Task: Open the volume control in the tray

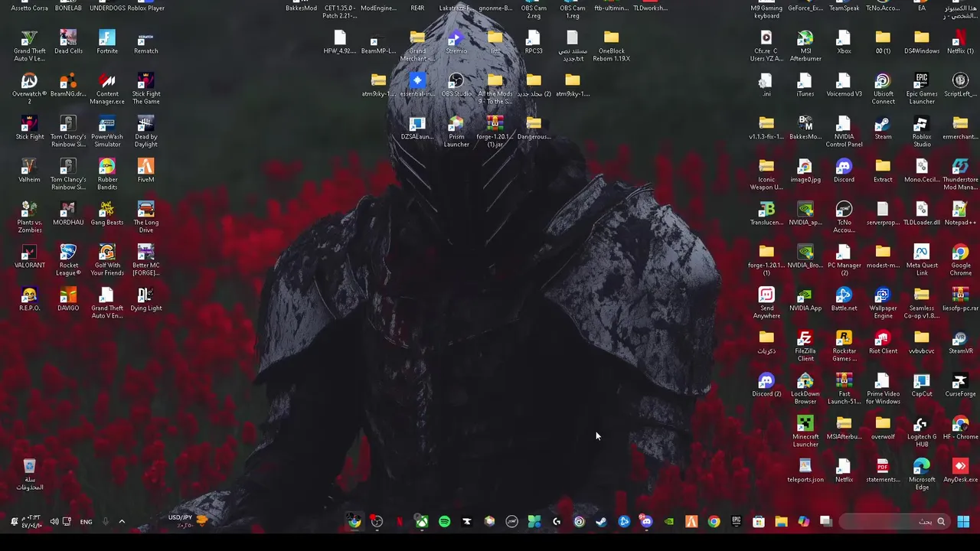Action: 54,522
